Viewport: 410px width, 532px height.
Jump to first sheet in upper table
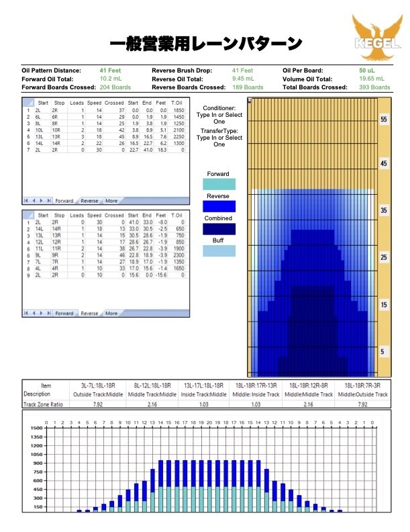click(x=26, y=201)
